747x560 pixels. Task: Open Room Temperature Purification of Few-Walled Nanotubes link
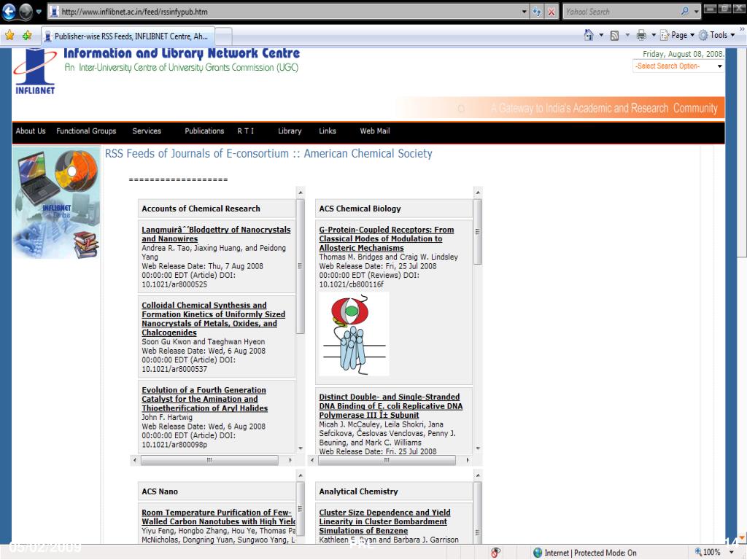coord(218,517)
